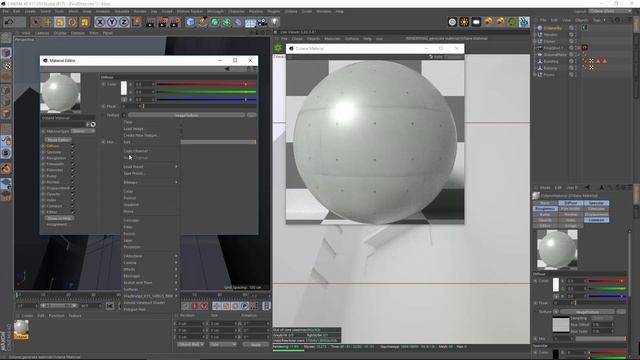The image size is (640, 360).
Task: Click the three-dots button beside Texture
Action: [252, 116]
